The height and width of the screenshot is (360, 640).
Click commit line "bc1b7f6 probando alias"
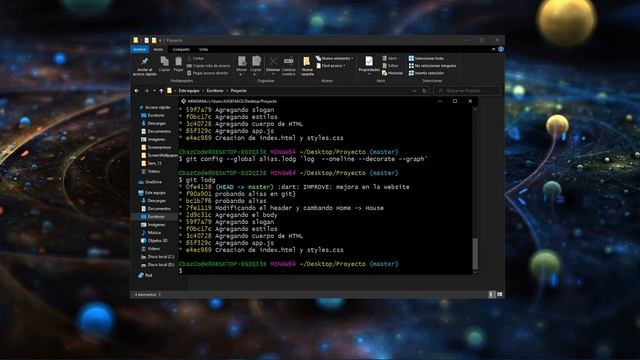click(223, 201)
